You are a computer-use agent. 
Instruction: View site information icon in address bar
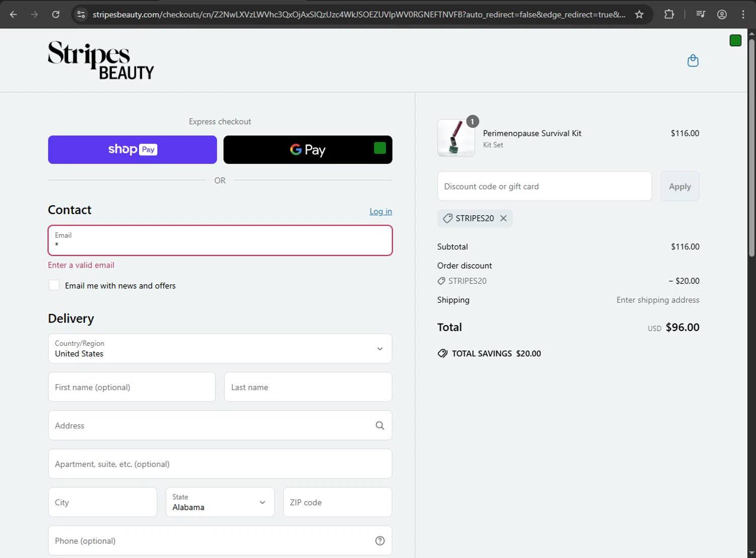[81, 14]
